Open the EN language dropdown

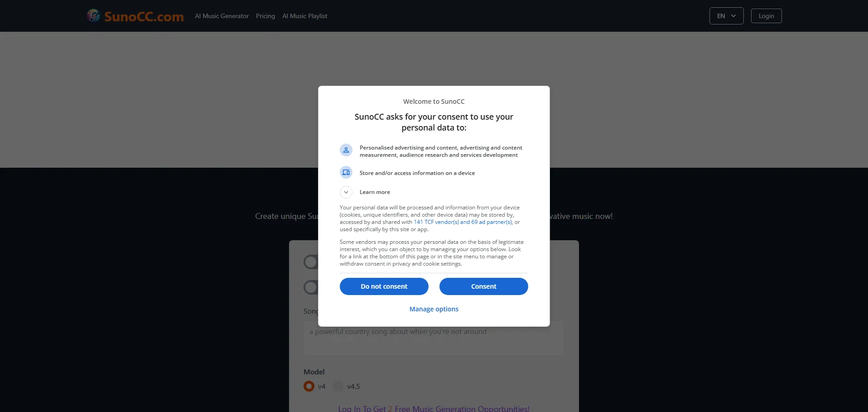tap(726, 16)
